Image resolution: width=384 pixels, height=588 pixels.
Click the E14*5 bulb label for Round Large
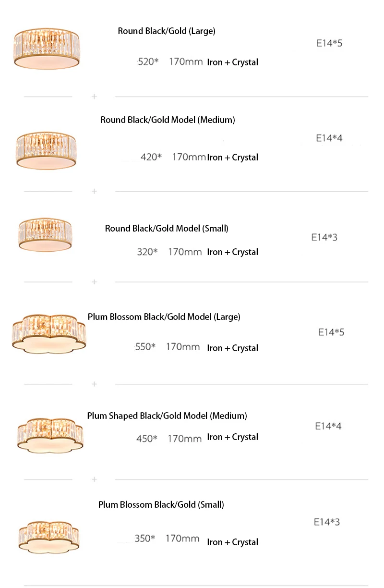pyautogui.click(x=329, y=43)
